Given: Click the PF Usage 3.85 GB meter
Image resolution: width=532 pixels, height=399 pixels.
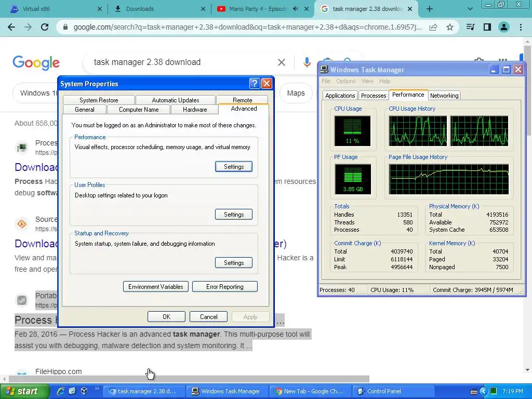Looking at the screenshot, I should [x=353, y=179].
